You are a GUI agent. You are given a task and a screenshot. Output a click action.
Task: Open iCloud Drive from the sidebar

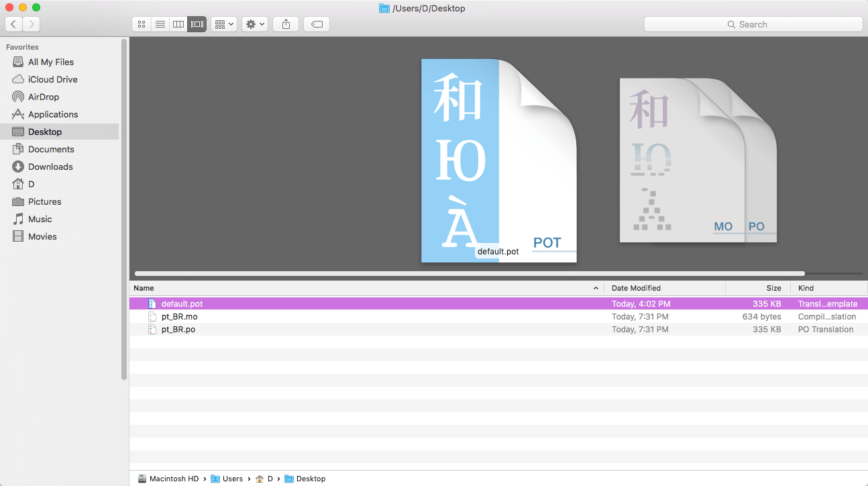(52, 79)
